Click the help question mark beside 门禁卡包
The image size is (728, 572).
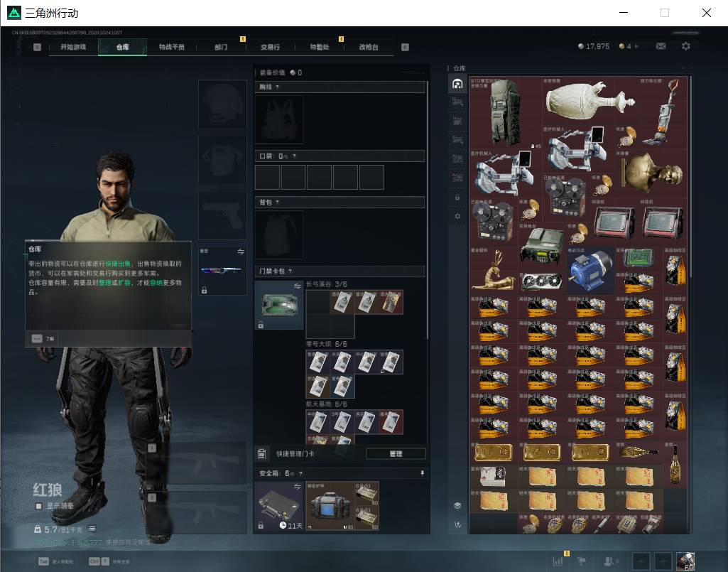pos(290,271)
